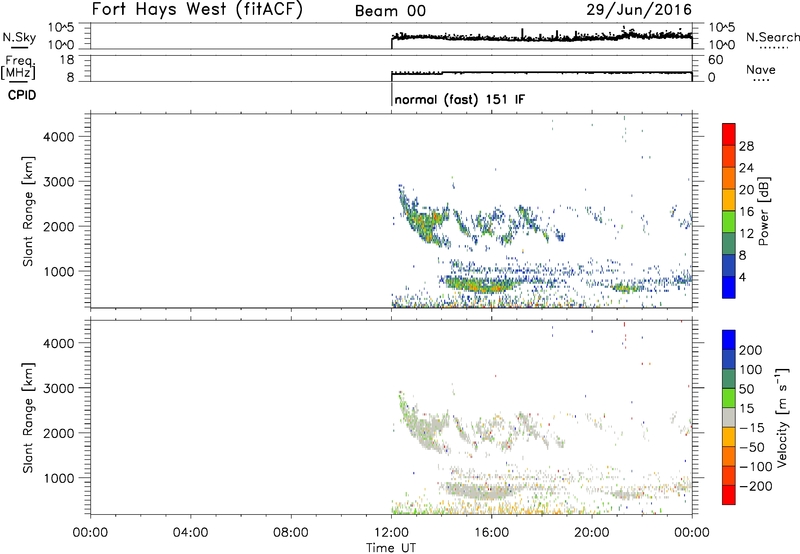Screen dimensions: 800x554
Task: Click the 'Freq. [MHz]' axis label
Action: [18, 68]
